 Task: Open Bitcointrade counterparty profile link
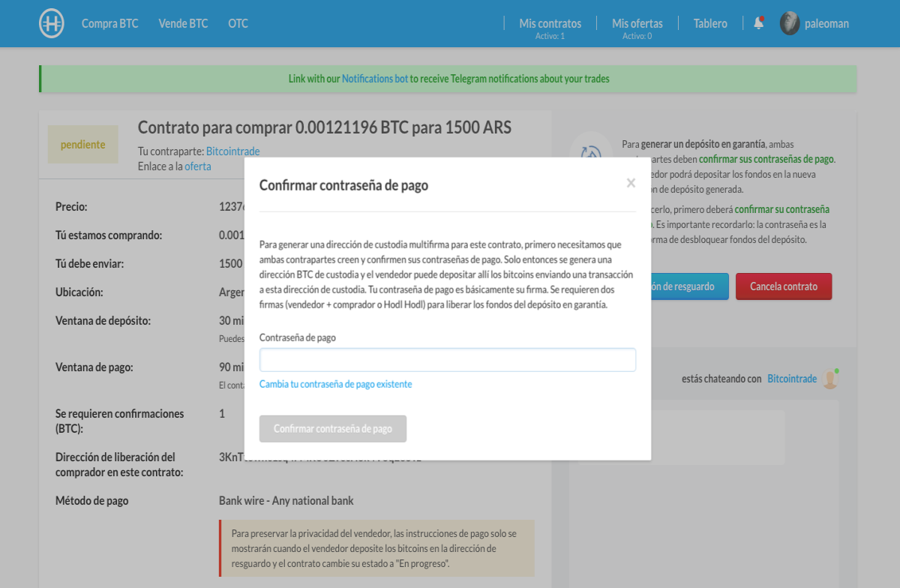coord(233,151)
